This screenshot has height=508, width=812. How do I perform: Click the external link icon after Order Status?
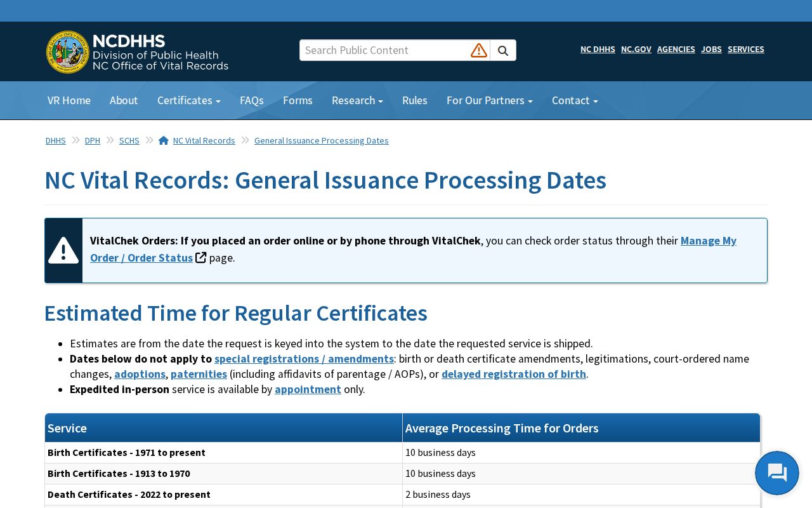coord(200,257)
